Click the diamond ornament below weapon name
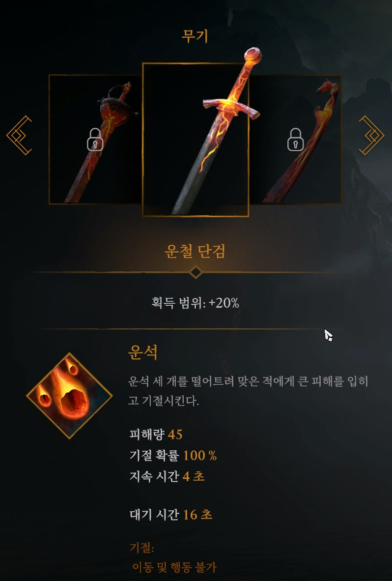 click(x=196, y=272)
